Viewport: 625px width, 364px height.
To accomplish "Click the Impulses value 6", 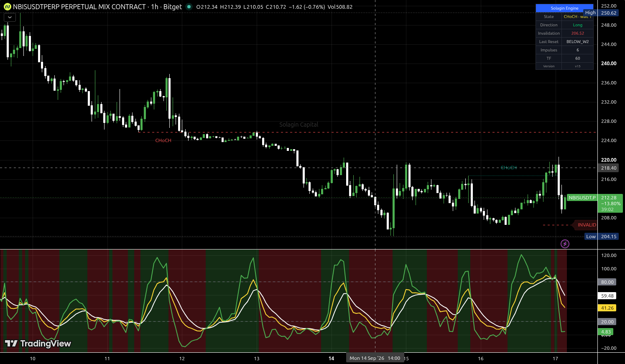I will click(577, 50).
